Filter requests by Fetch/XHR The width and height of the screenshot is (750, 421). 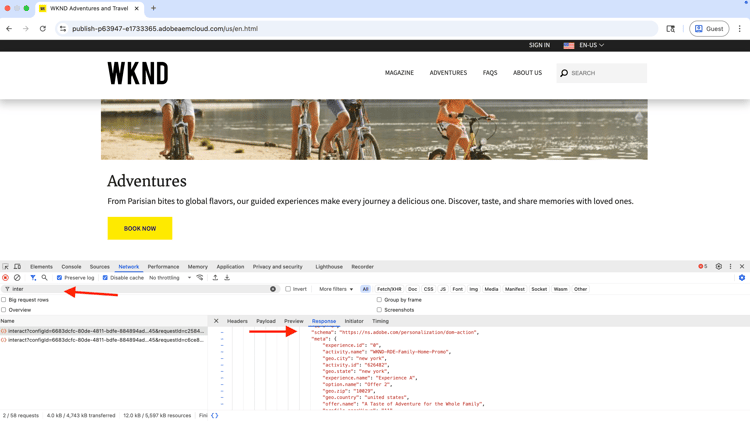pyautogui.click(x=389, y=289)
